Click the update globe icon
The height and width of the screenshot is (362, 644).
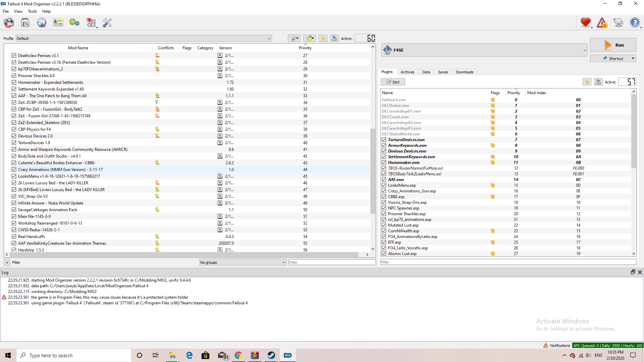tap(618, 23)
